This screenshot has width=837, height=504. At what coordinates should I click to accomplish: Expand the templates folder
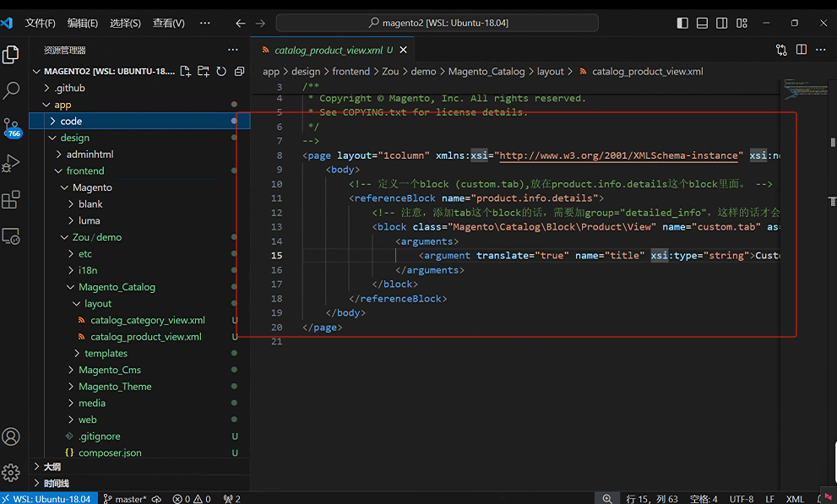click(105, 354)
